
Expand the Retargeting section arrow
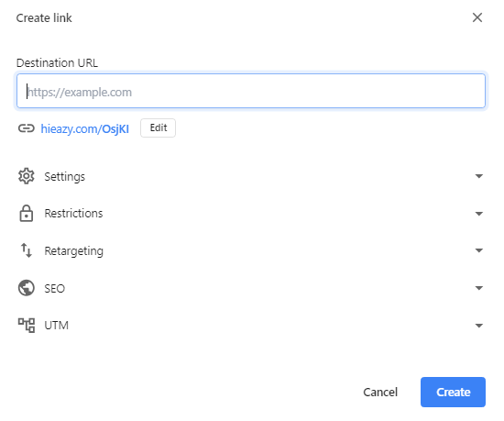click(x=479, y=250)
